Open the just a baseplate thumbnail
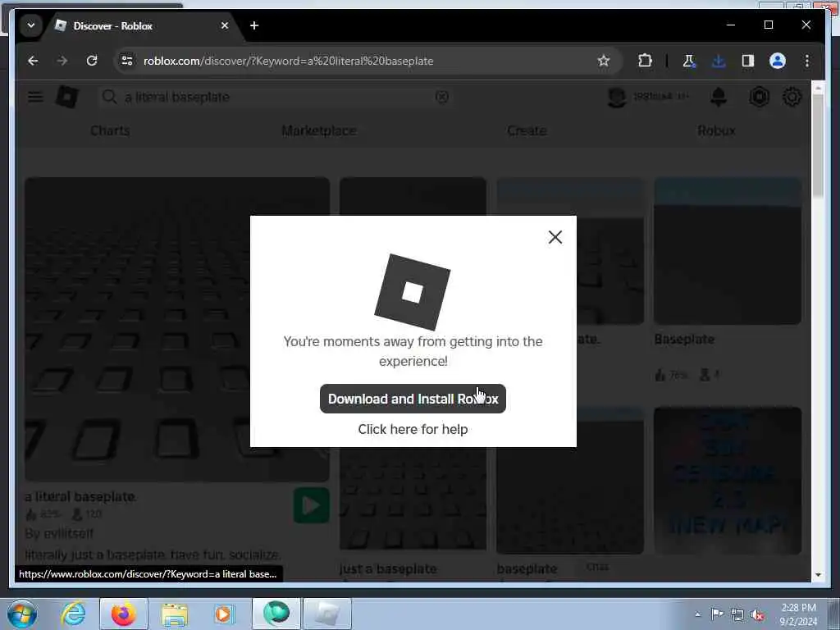The image size is (840, 630). 413,498
